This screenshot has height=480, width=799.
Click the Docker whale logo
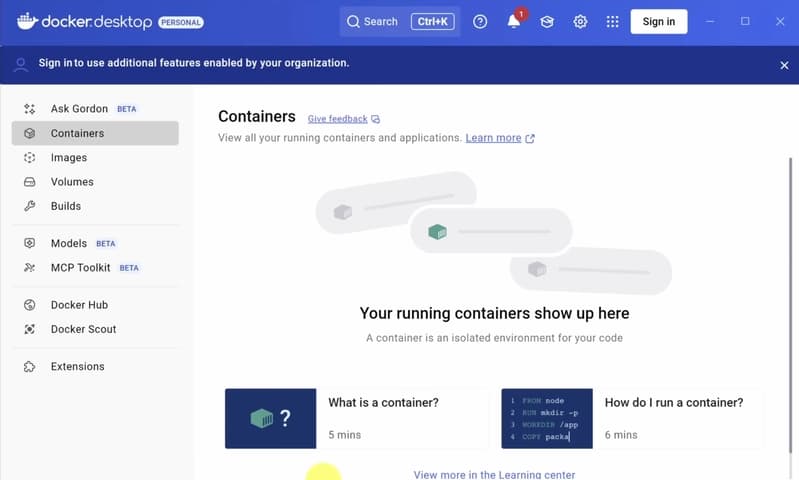[x=27, y=21]
